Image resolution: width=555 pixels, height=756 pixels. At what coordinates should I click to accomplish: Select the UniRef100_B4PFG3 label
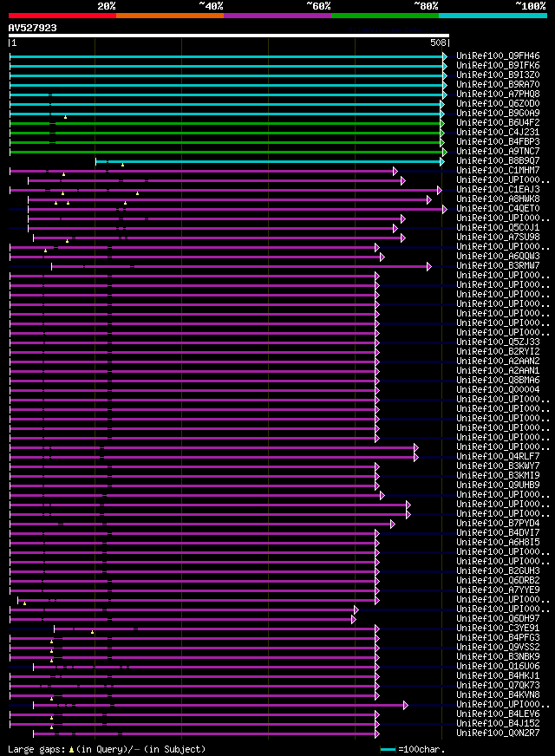[x=498, y=638]
